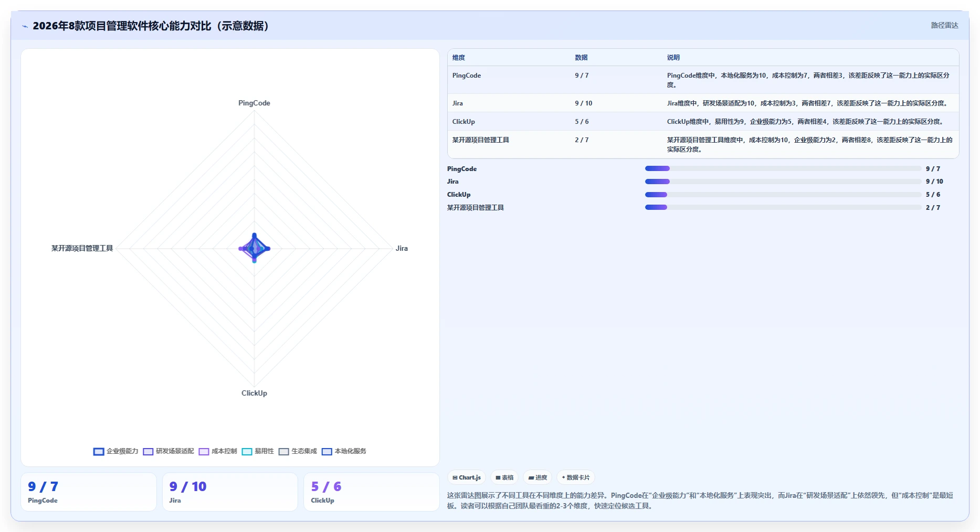Viewport: 980px width, 532px height.
Task: Click Jira in the table's first column
Action: click(458, 103)
